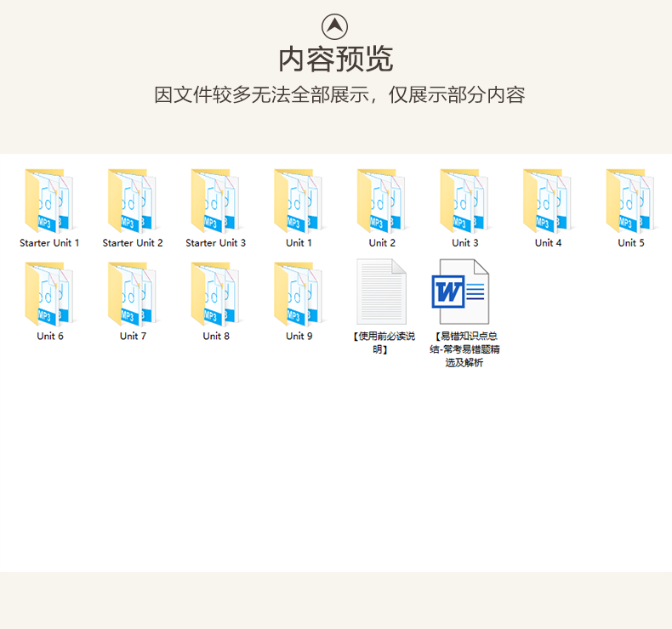The width and height of the screenshot is (672, 629).
Task: Open the Unit 7 folder icon
Action: (133, 294)
